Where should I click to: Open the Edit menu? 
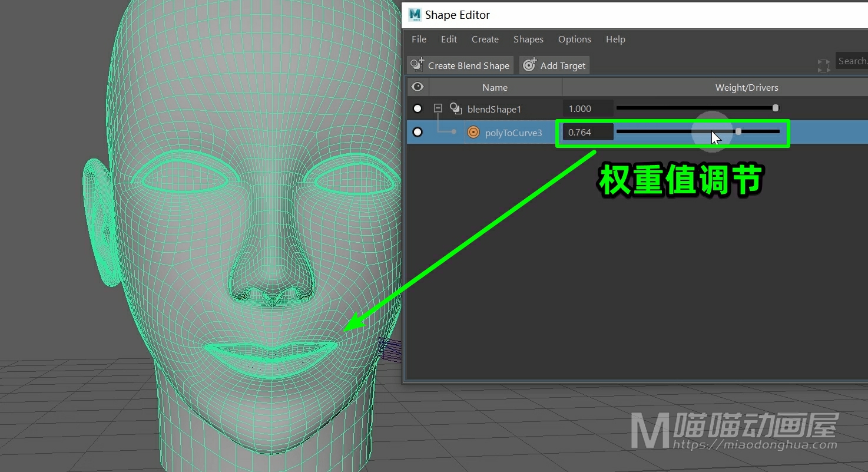coord(449,39)
